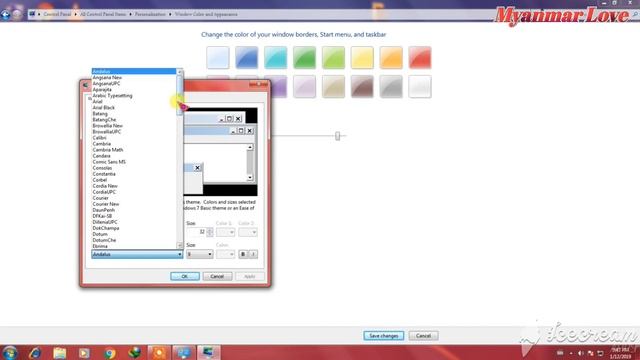Open Windows Media Player from taskbar
Viewport: 640px width, 360px height.
84,353
